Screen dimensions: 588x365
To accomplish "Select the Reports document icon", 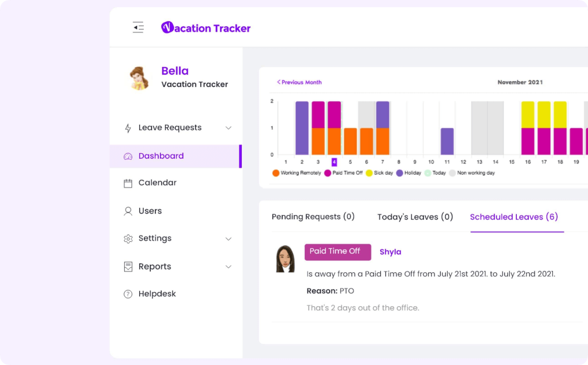I will click(x=128, y=266).
